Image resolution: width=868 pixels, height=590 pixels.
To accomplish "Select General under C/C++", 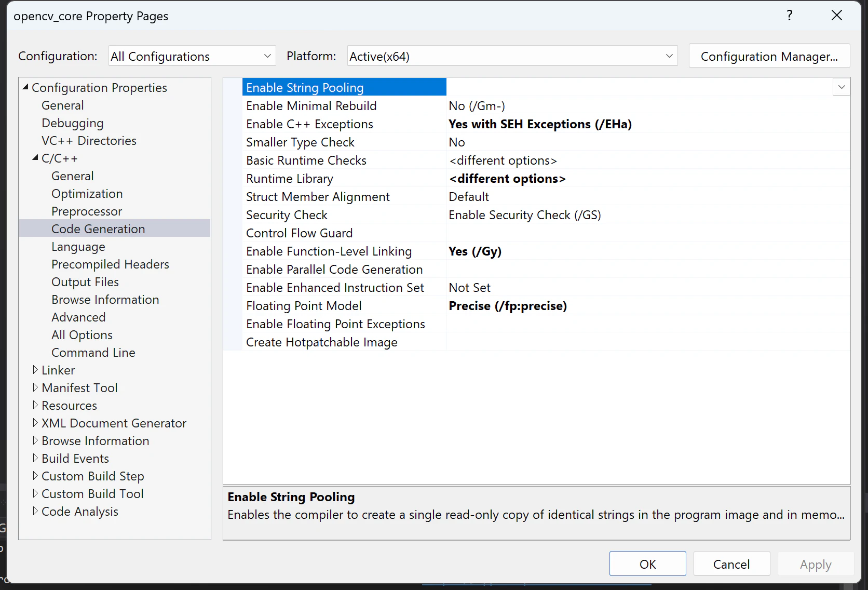I will point(73,176).
